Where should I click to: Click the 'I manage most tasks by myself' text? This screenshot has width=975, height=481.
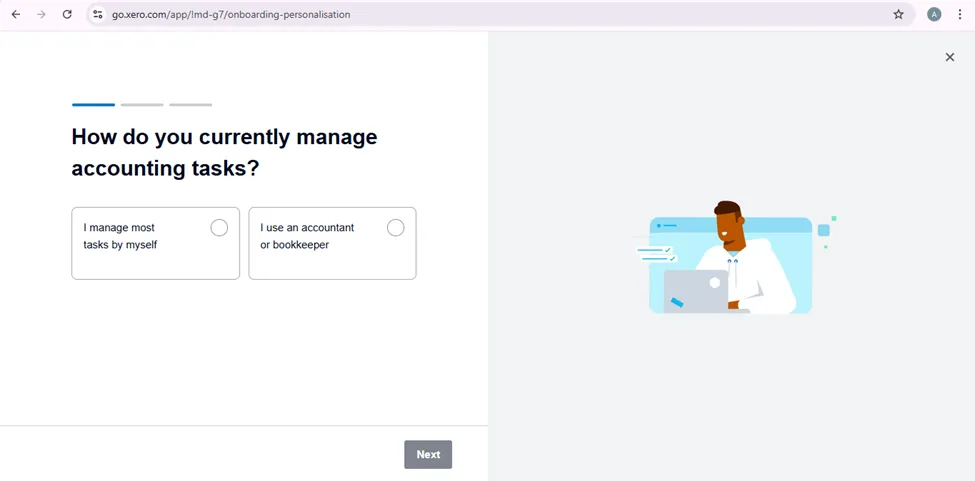(121, 236)
